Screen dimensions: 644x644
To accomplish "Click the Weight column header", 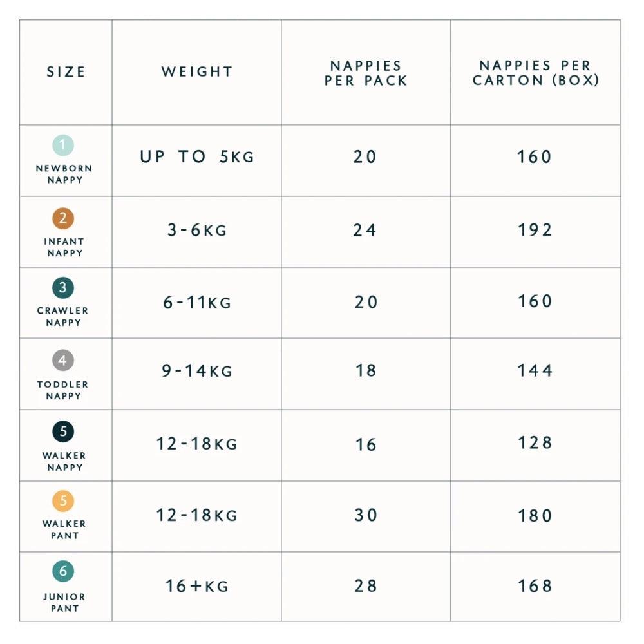I will coord(197,72).
